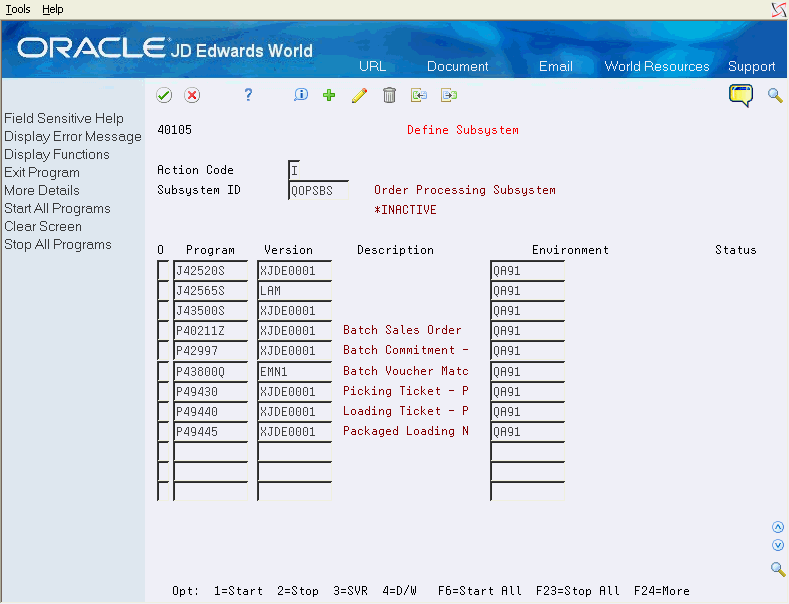Click More Details link
The height and width of the screenshot is (604, 789).
coord(42,190)
